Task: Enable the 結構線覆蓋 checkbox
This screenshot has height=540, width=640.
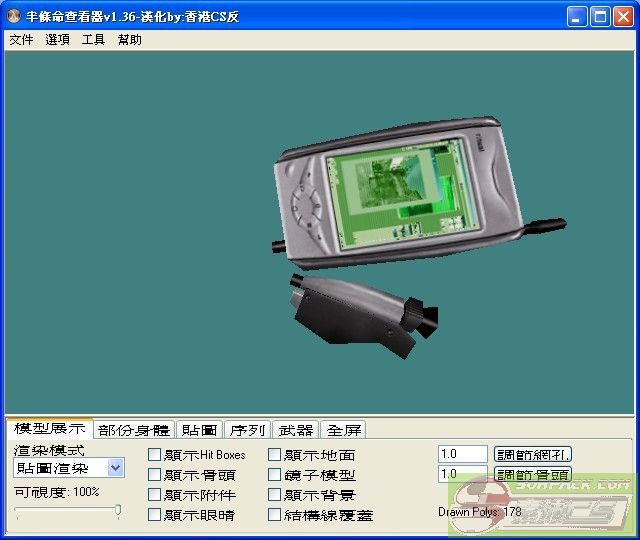Action: pyautogui.click(x=274, y=515)
